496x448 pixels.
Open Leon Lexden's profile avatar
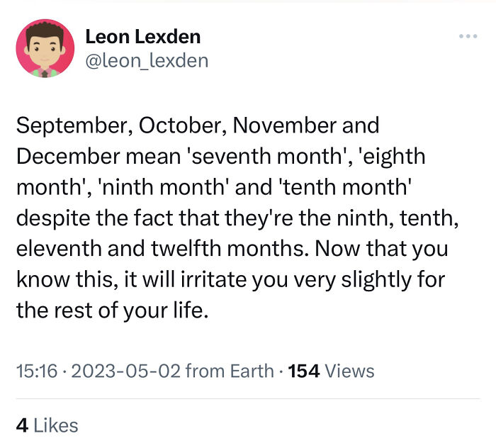point(45,47)
